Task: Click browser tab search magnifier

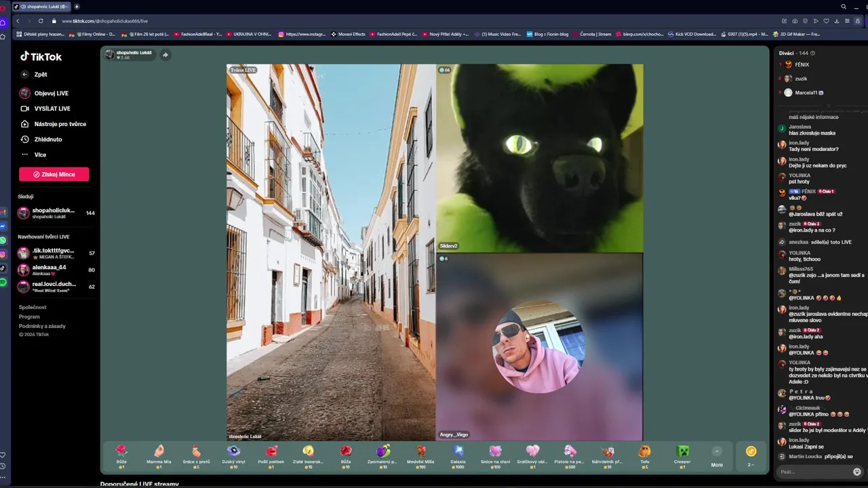Action: 844,6
